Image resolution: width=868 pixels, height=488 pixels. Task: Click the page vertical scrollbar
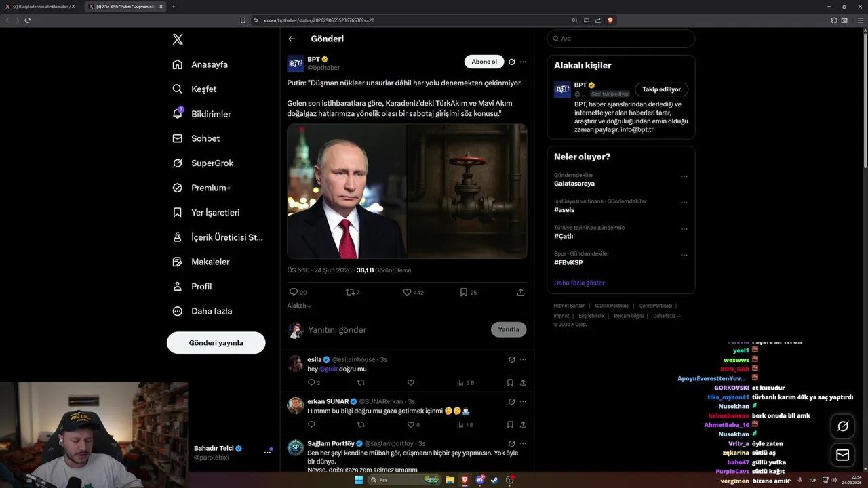865,102
